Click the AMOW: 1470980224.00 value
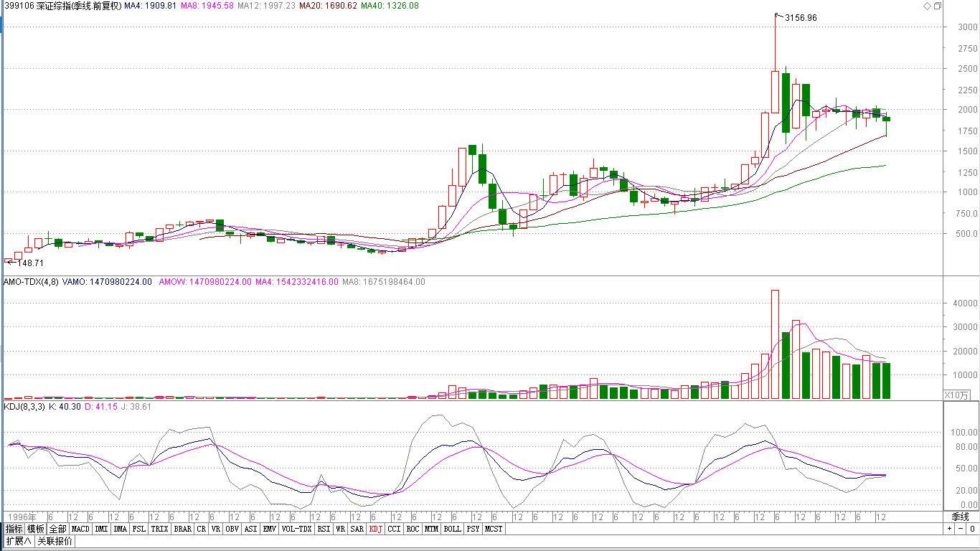The width and height of the screenshot is (980, 551). point(205,282)
